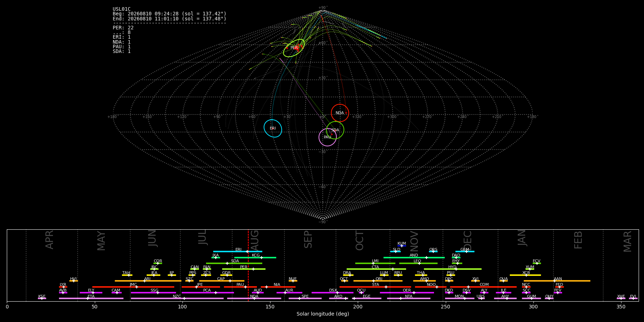The width and height of the screenshot is (644, 322).
Task: Click the 'NDA: 1' count in legend
Action: [x=122, y=42]
